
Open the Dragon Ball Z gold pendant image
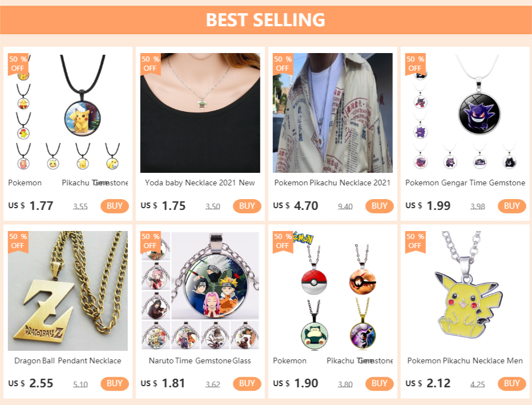68,291
